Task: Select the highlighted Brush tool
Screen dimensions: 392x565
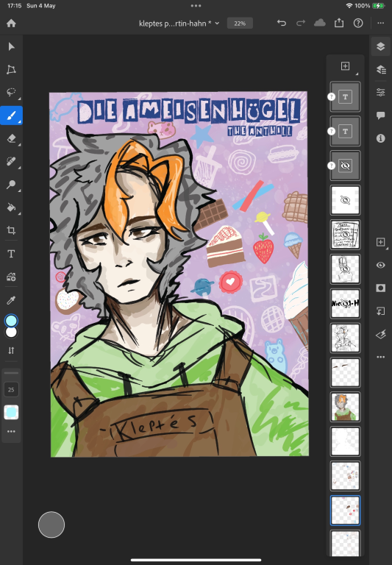Action: click(x=11, y=116)
